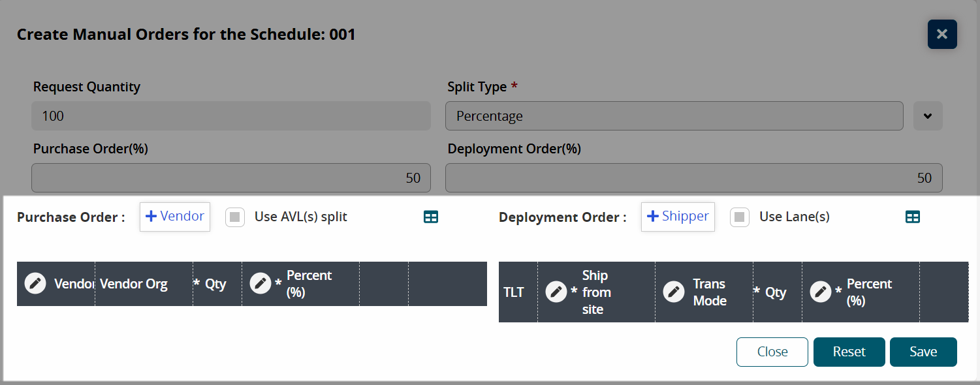
Task: Select the Purchase Order(%) input field
Action: 231,177
